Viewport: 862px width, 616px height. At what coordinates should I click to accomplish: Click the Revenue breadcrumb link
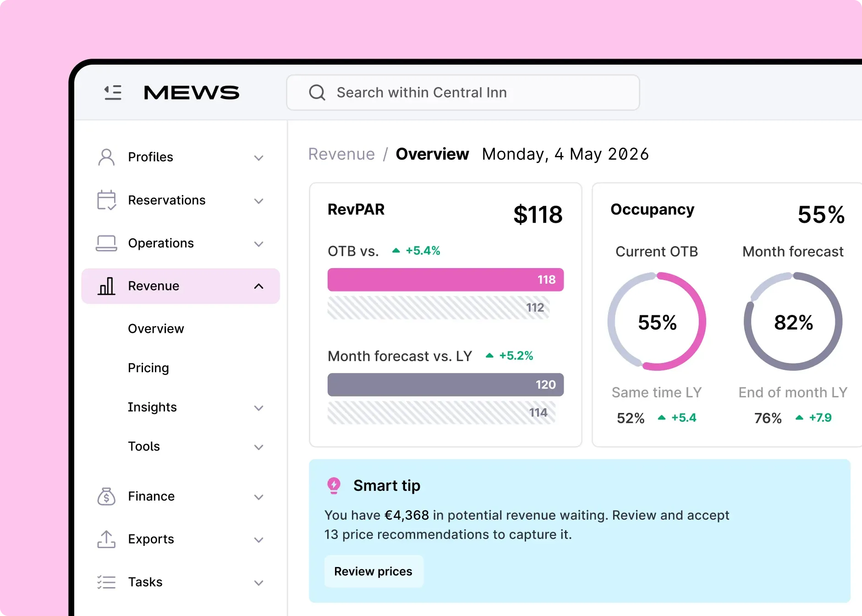coord(341,154)
